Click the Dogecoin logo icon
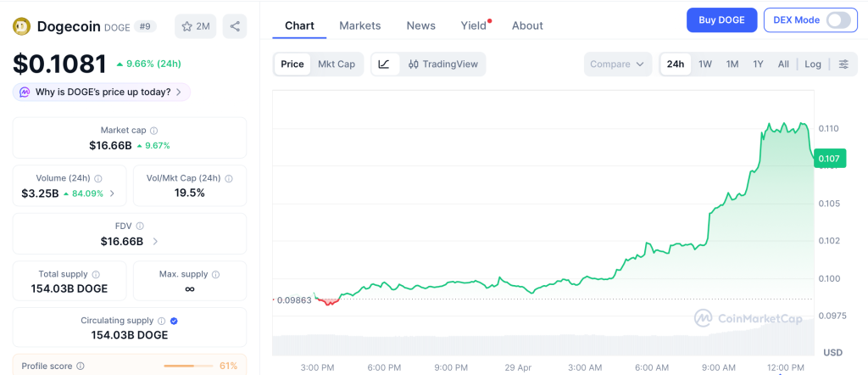This screenshot has height=375, width=868. pos(21,26)
